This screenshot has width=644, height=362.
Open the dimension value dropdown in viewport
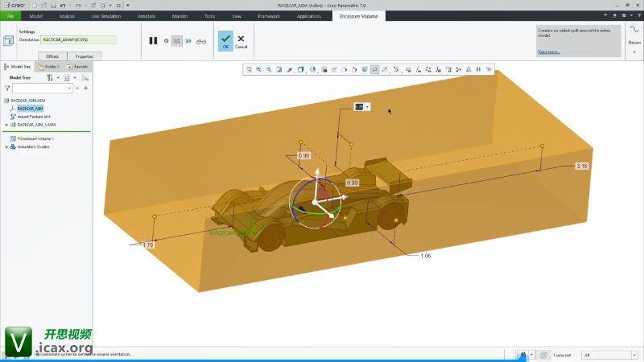(368, 106)
